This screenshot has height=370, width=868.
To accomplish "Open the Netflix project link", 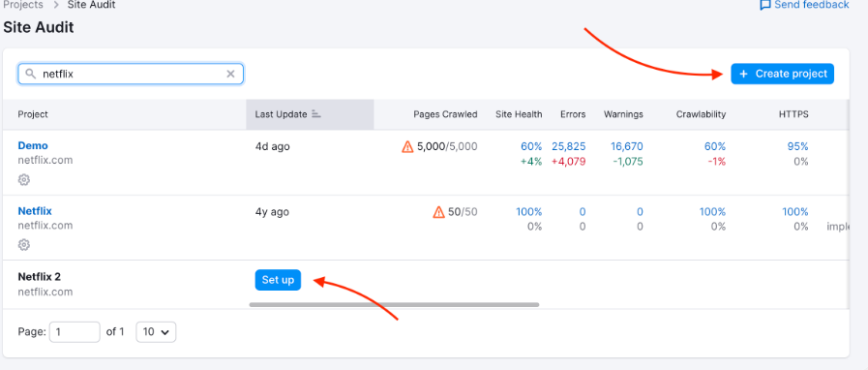I will click(x=35, y=211).
